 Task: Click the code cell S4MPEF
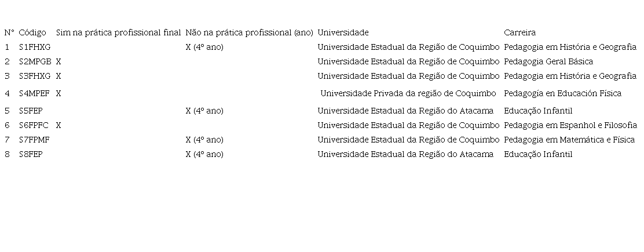click(34, 93)
